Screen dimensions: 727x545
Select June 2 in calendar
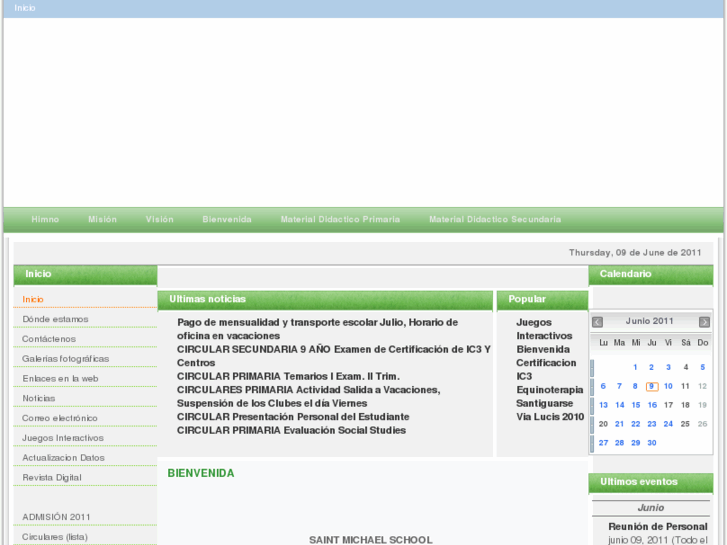tap(651, 367)
